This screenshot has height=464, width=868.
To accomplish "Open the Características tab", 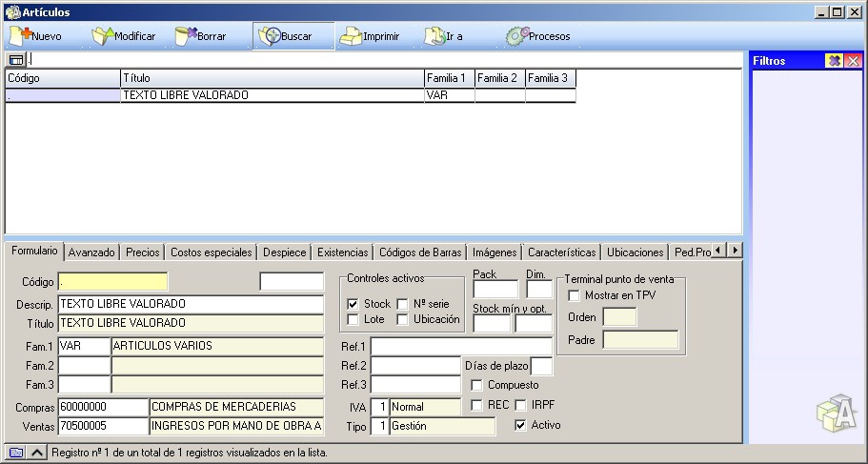I will point(562,252).
